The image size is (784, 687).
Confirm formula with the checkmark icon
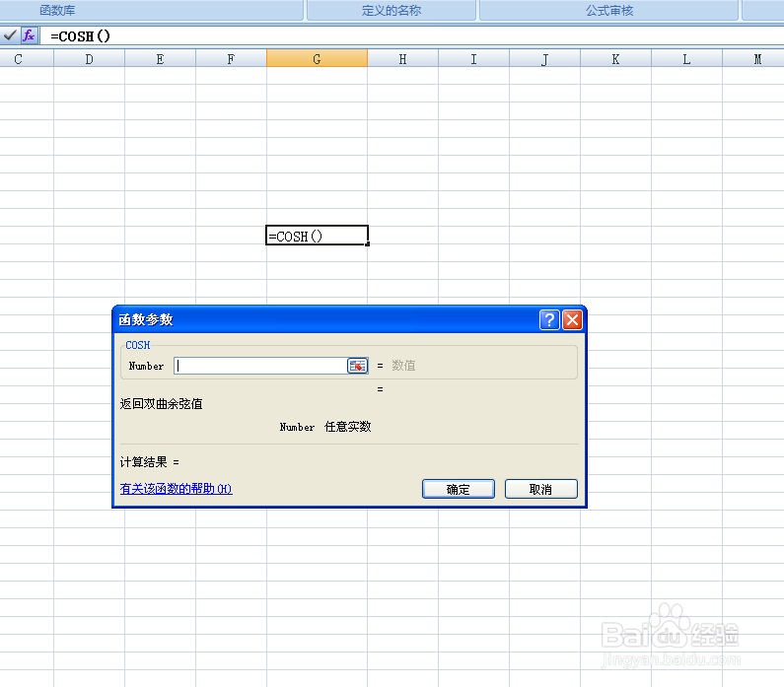click(x=10, y=35)
